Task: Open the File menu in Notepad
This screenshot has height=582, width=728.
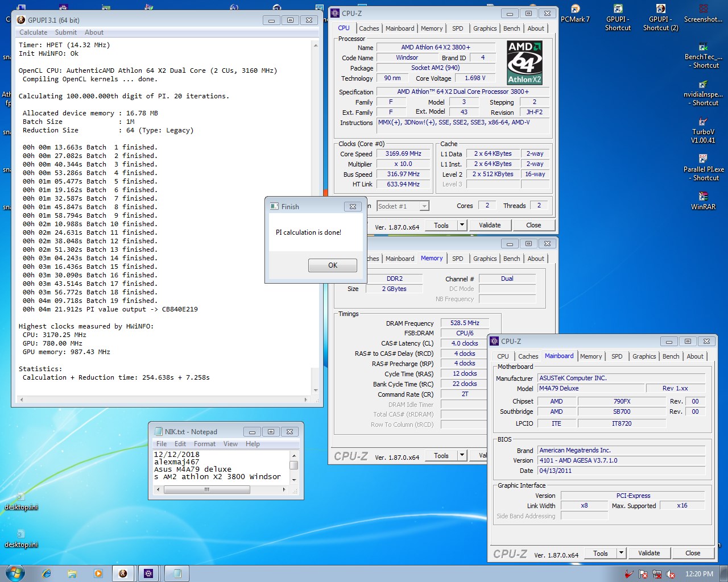Action: click(162, 444)
